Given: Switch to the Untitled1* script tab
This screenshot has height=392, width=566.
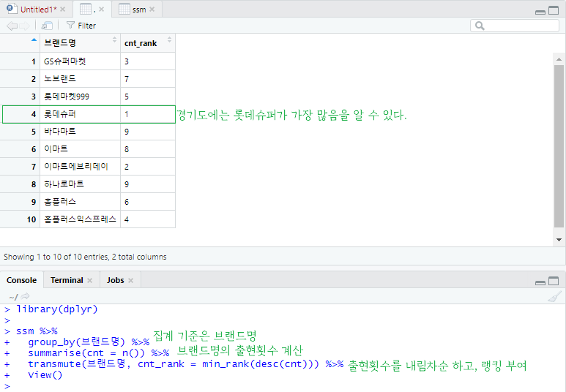Looking at the screenshot, I should click(38, 10).
